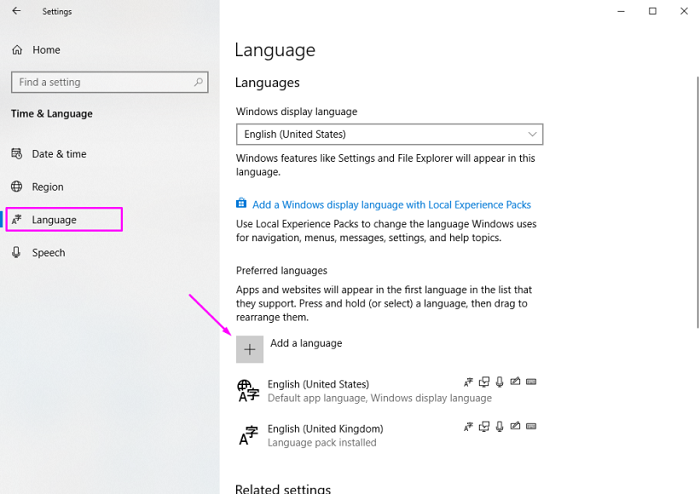Click the English (United Kingdom) language icon
This screenshot has height=494, width=700.
(248, 436)
